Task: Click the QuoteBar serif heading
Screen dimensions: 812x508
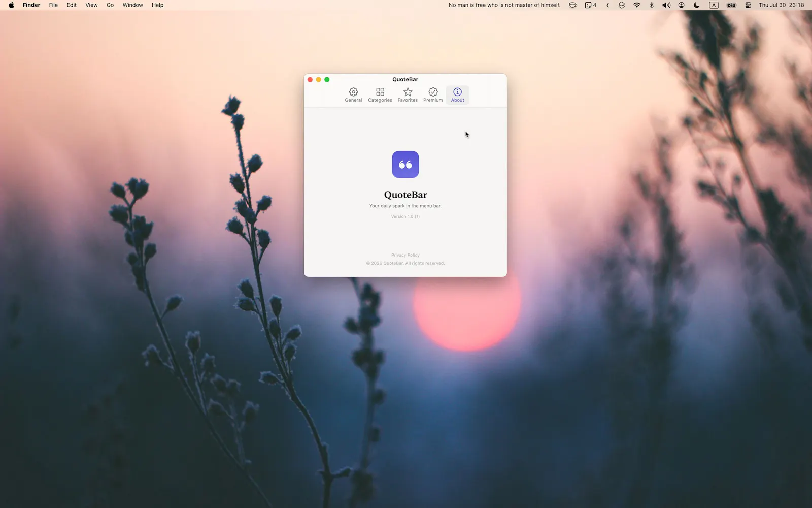Action: (x=405, y=195)
